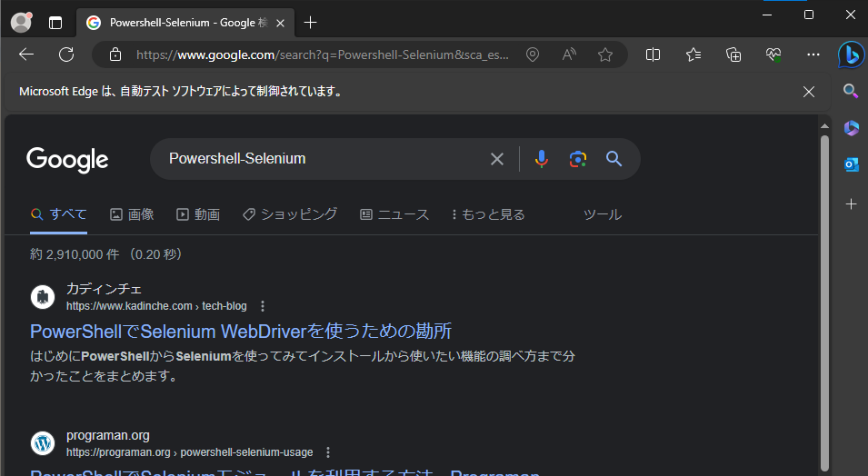The height and width of the screenshot is (476, 868).
Task: Add a sidebar app with plus
Action: (x=852, y=203)
